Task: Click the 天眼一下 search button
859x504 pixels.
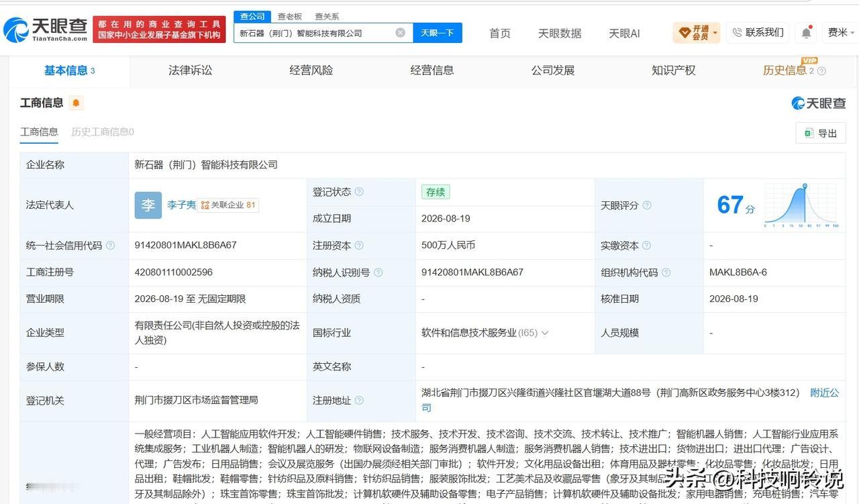Action: pyautogui.click(x=438, y=32)
